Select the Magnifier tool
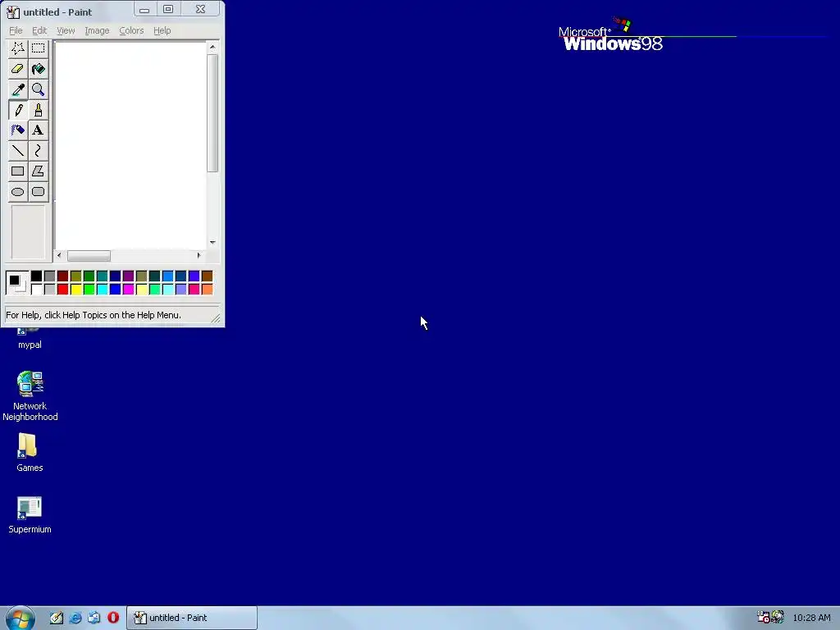Viewport: 840px width, 630px height. click(x=38, y=89)
